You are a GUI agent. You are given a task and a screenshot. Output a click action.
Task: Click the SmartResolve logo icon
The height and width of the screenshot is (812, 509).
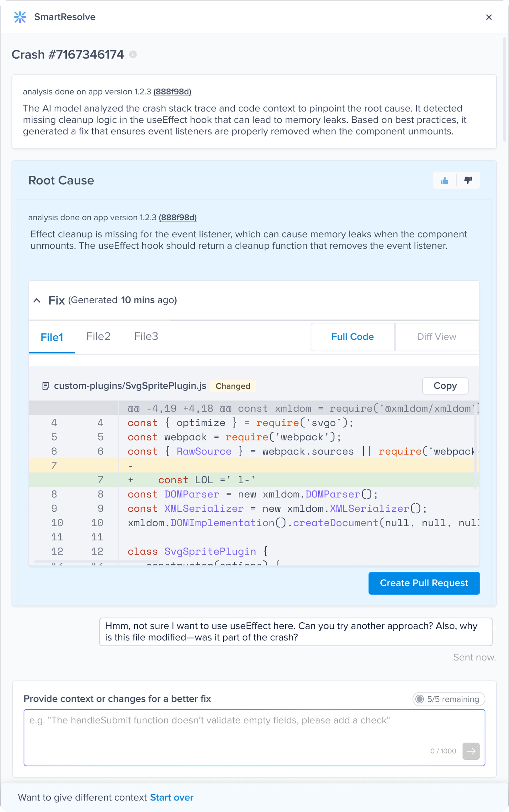pyautogui.click(x=20, y=17)
